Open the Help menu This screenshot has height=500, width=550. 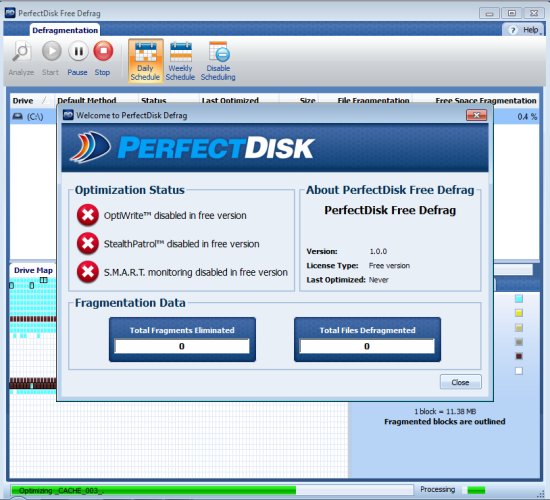pos(525,30)
